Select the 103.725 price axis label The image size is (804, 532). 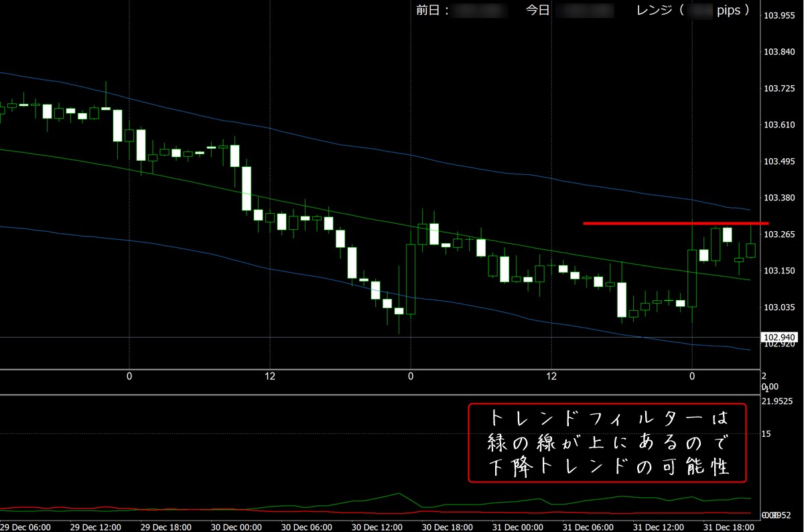click(779, 88)
